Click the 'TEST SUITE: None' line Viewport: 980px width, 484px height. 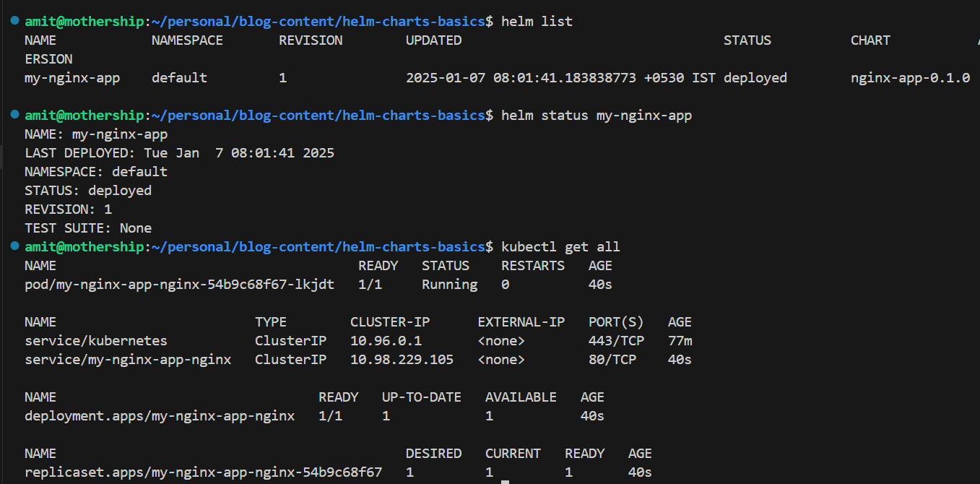tap(88, 228)
